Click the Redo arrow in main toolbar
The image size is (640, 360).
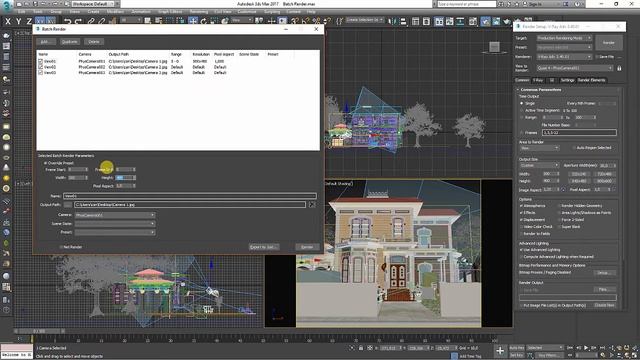[78, 21]
